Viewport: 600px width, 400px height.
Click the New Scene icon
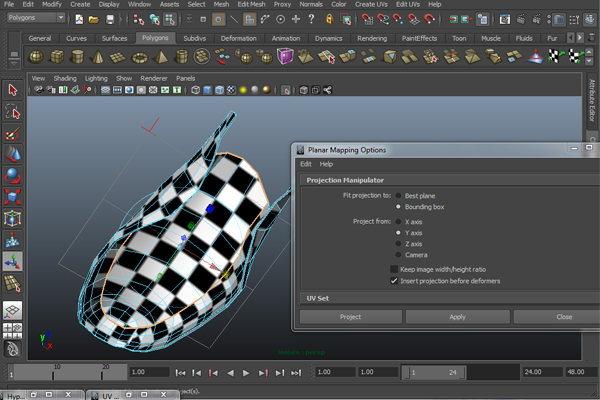click(x=79, y=19)
